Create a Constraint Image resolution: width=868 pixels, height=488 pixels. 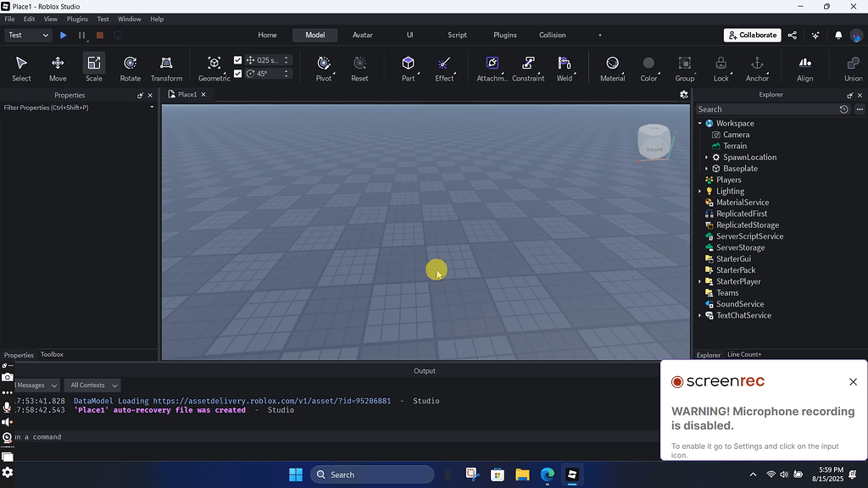coord(528,68)
